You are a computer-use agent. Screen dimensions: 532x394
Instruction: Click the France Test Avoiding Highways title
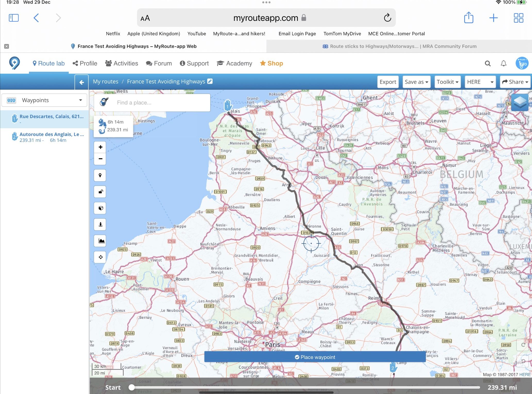click(x=166, y=82)
